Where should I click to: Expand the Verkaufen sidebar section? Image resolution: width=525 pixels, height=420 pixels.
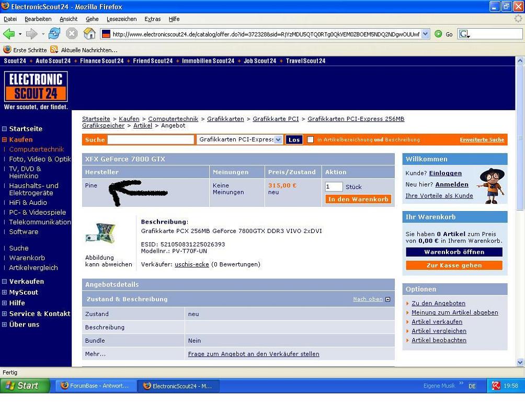[4, 281]
